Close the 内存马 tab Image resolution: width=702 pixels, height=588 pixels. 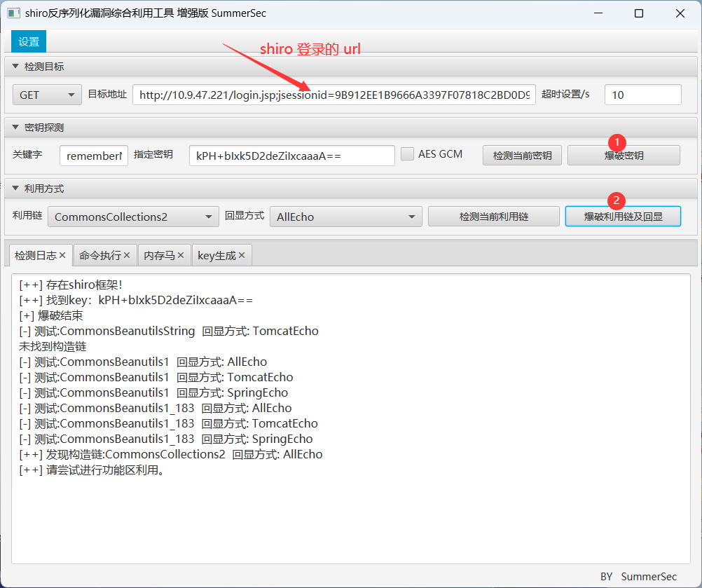click(x=181, y=255)
